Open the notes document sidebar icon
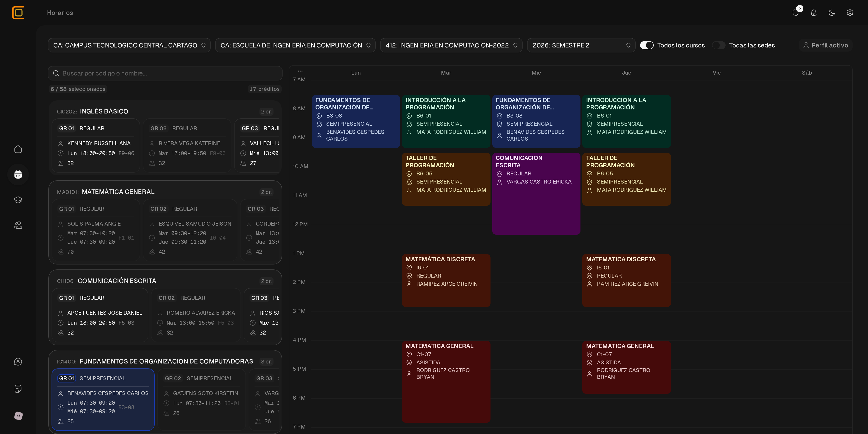 [18, 389]
